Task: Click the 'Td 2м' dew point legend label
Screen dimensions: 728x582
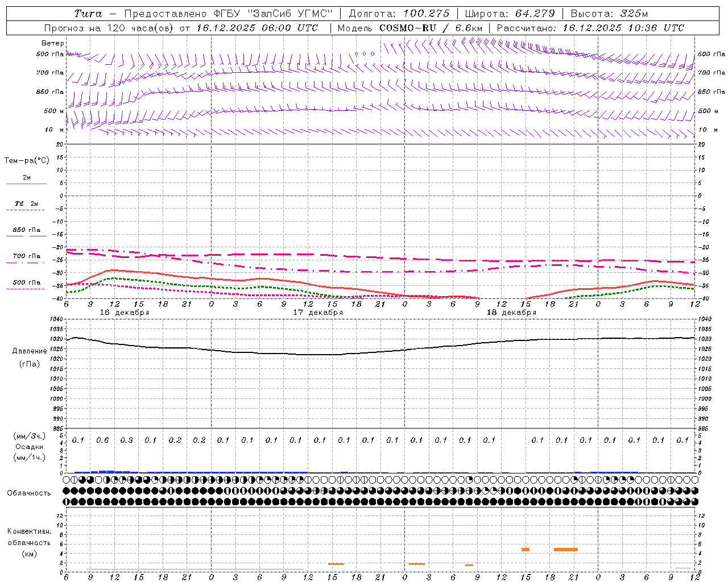Action: coord(26,203)
